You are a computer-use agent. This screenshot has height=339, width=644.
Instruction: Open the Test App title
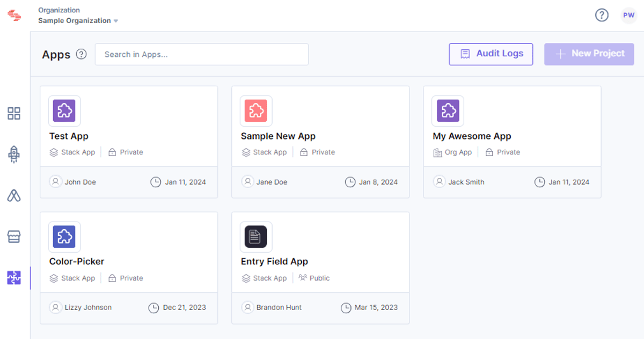(x=69, y=136)
